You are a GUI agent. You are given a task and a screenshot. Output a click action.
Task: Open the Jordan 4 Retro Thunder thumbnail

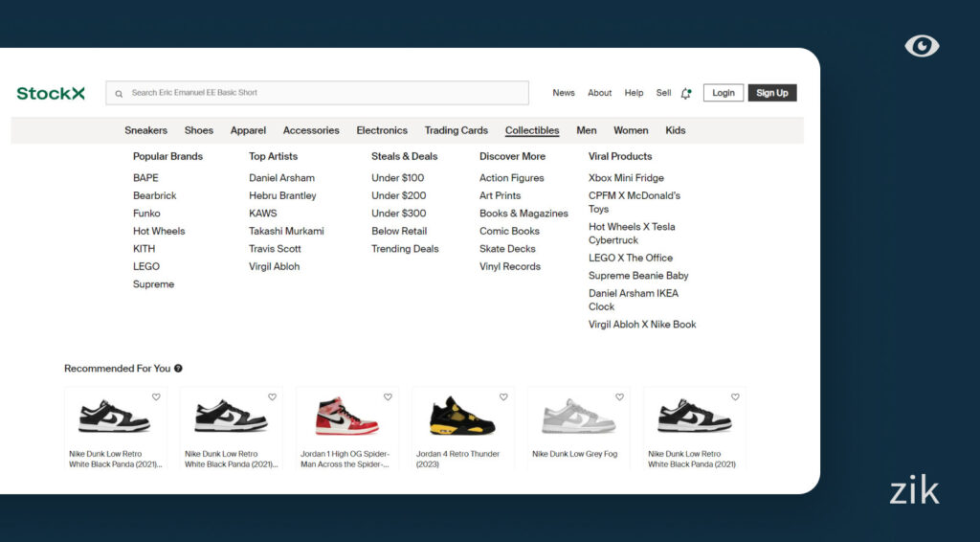point(462,418)
